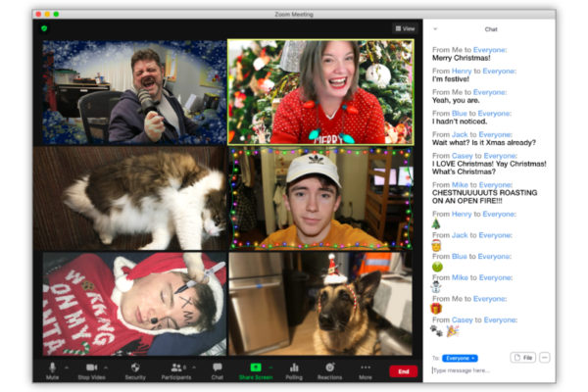Expand arrow beside Share Screen
Viewport: 588px width, 392px height.
pos(270,367)
